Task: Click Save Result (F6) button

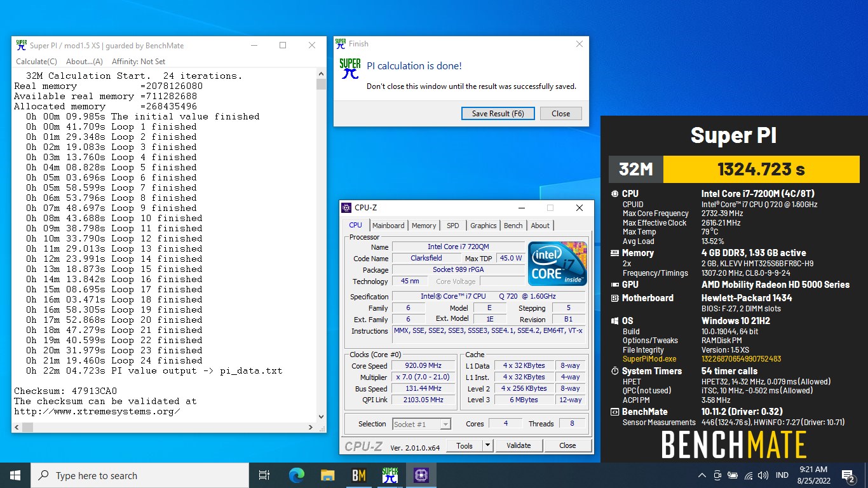Action: (498, 114)
